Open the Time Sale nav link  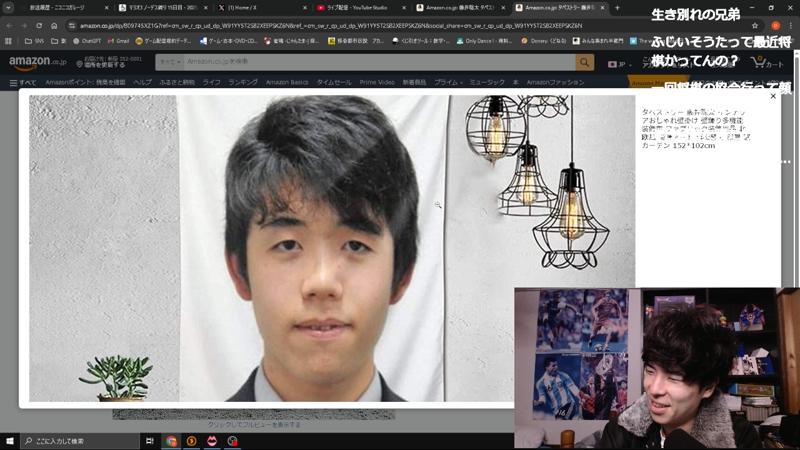pos(334,82)
